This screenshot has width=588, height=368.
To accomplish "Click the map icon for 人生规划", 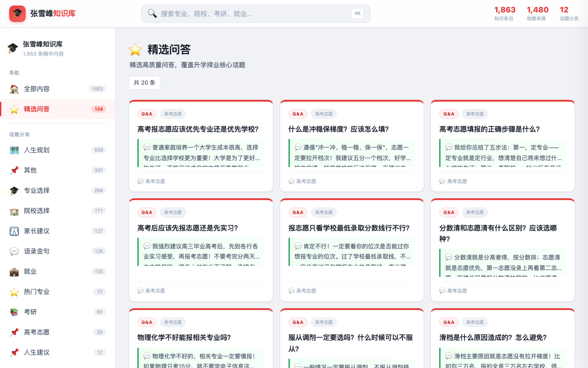I will tap(14, 150).
